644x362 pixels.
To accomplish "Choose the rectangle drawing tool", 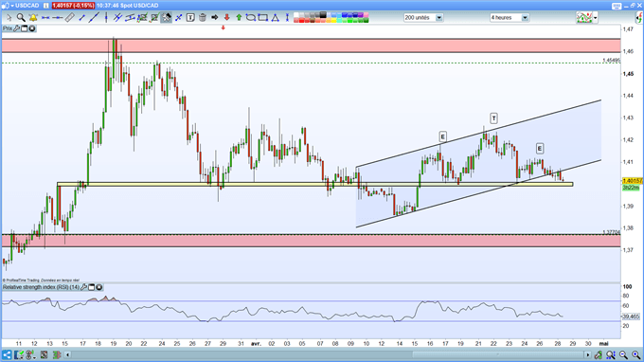I will (263, 17).
